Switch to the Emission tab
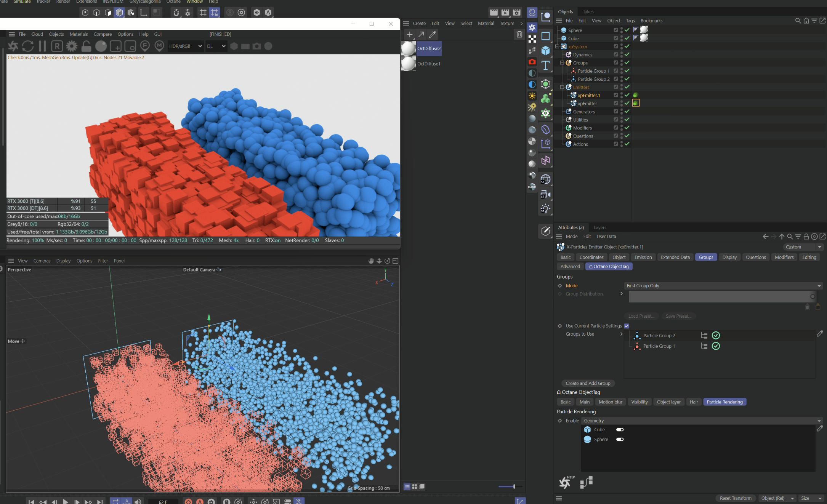Screen dimensions: 827x504 pos(643,257)
